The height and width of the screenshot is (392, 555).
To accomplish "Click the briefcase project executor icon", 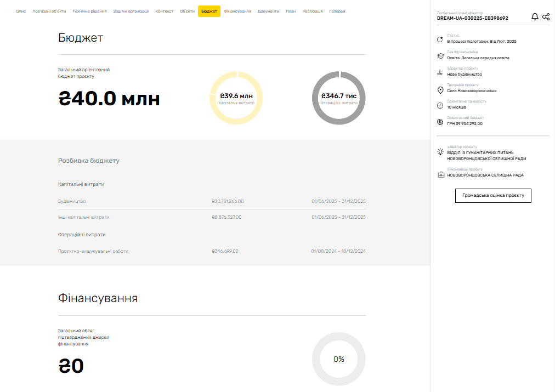I will pos(440,175).
